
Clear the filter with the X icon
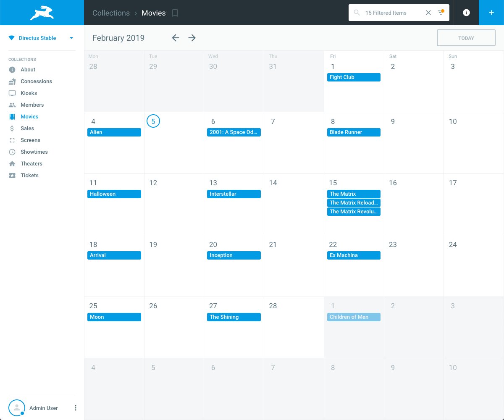click(428, 13)
